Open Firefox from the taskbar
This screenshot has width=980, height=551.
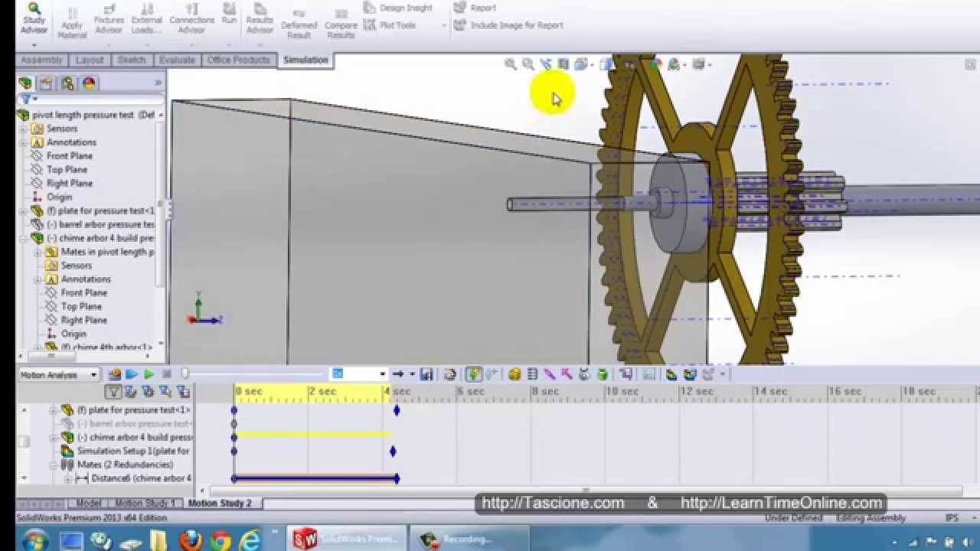[x=190, y=540]
